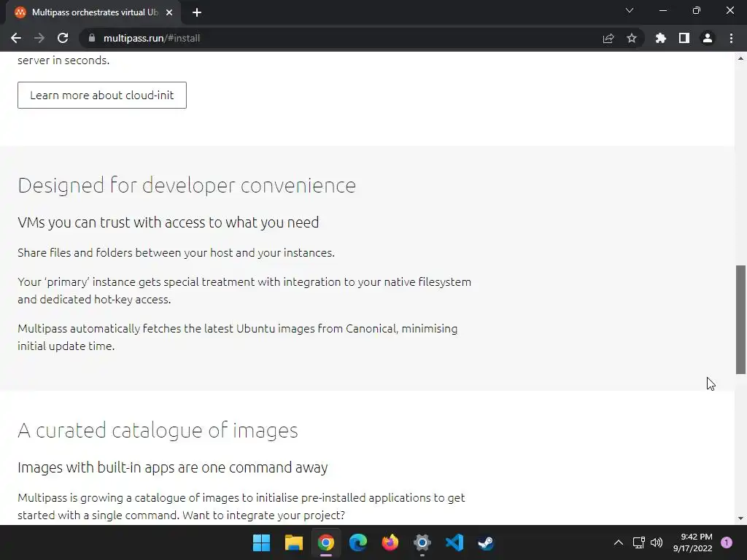This screenshot has width=747, height=560.
Task: Show hidden system tray icons
Action: [x=619, y=542]
